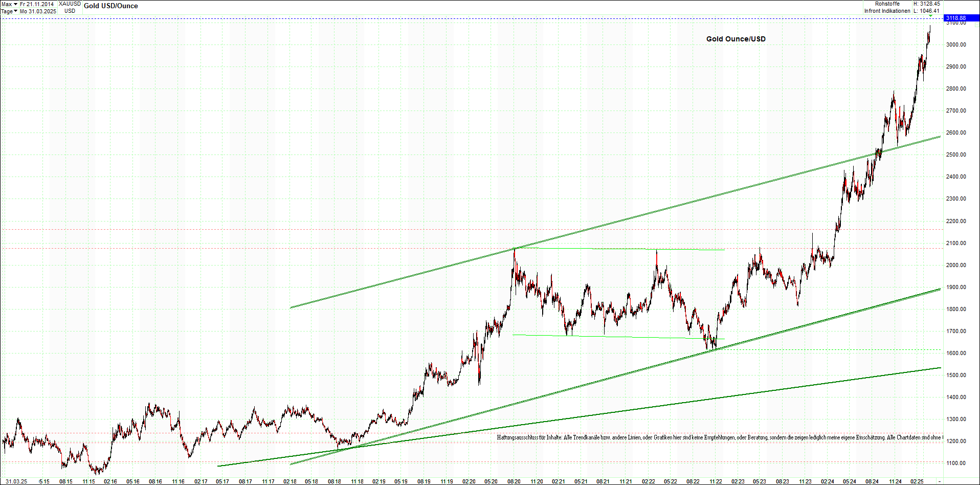Open the Max time range dropdown
980x485 pixels.
click(10, 4)
